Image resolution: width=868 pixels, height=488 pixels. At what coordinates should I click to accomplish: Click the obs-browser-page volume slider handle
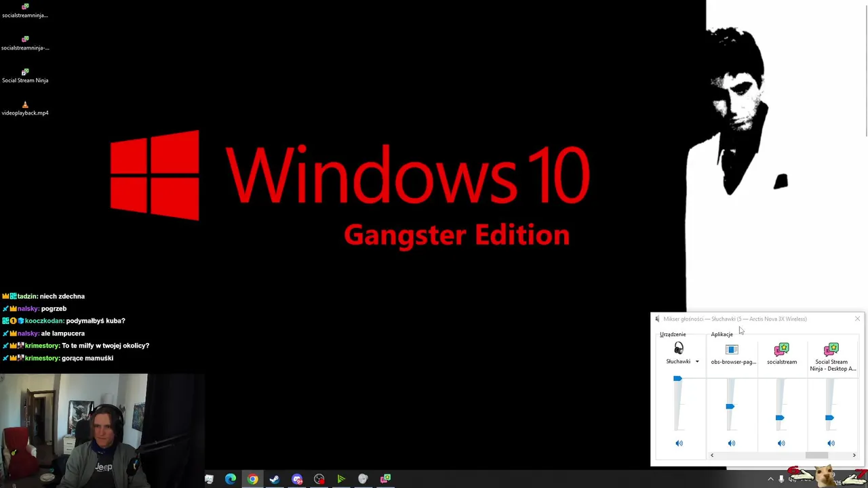pos(730,407)
